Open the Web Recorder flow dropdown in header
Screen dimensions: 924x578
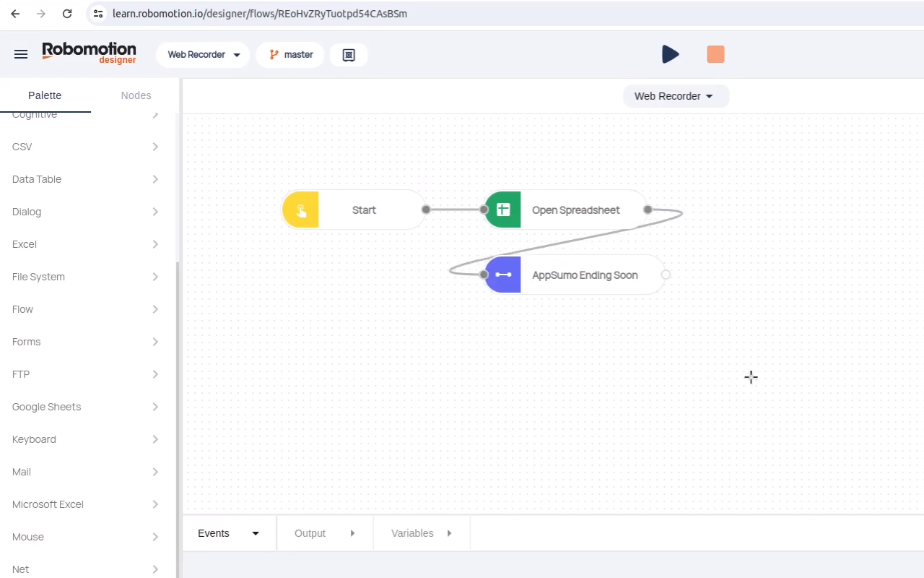(x=203, y=55)
